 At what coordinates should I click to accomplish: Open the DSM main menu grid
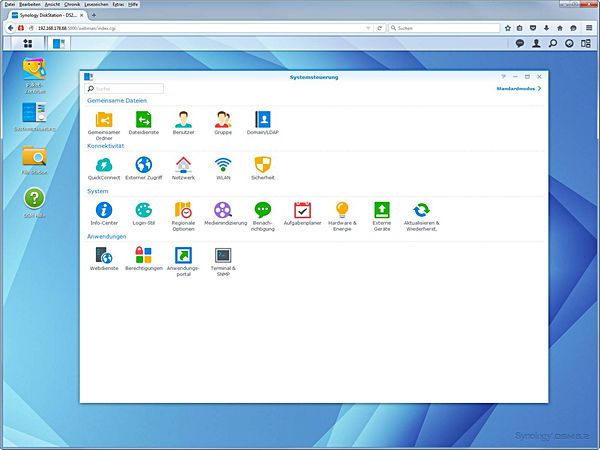[28, 43]
